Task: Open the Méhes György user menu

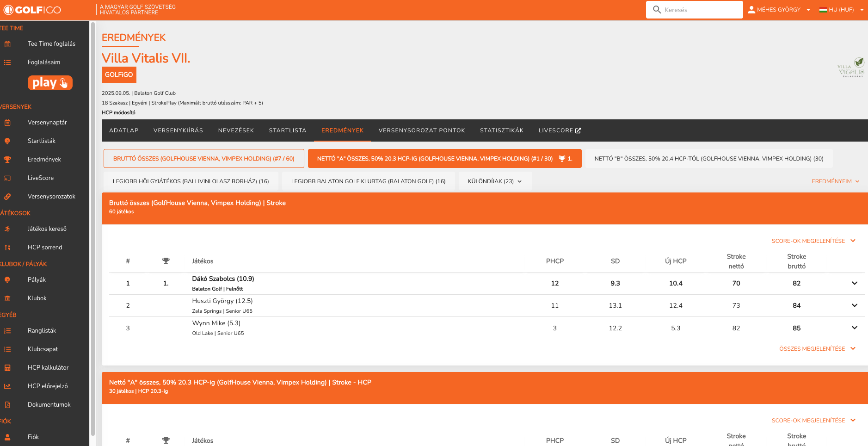Action: [x=779, y=10]
